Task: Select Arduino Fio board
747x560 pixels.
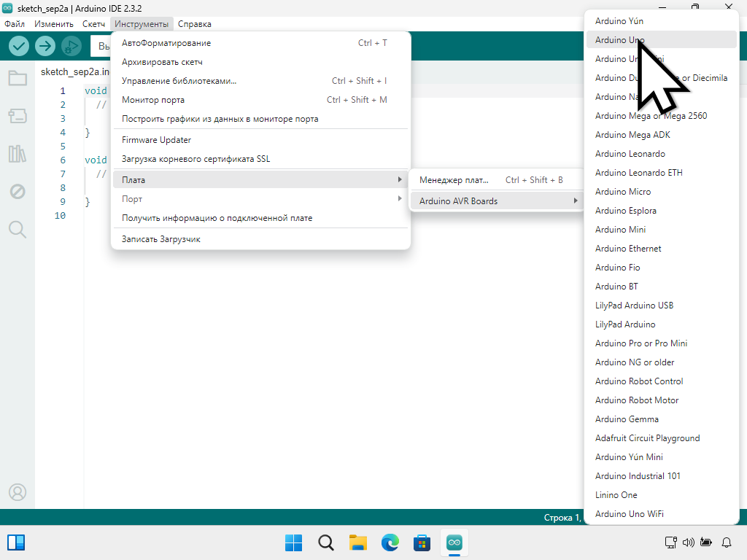Action: (x=662, y=268)
